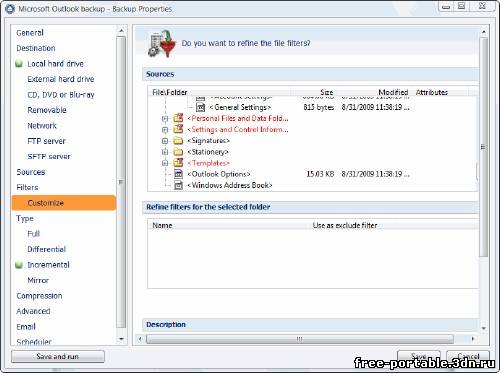Click the horizontal scrollbar left arrow
Image resolution: width=500 pixels, height=373 pixels.
point(140,339)
